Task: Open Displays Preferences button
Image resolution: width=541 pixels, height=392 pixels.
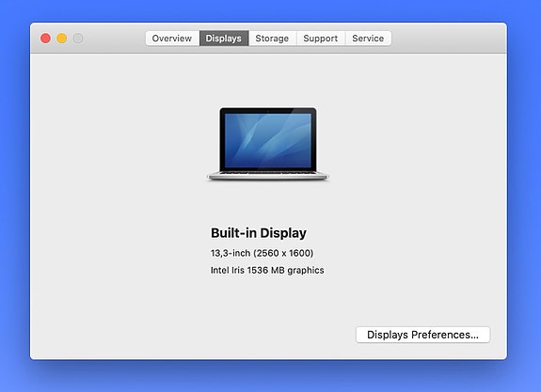Action: (422, 335)
